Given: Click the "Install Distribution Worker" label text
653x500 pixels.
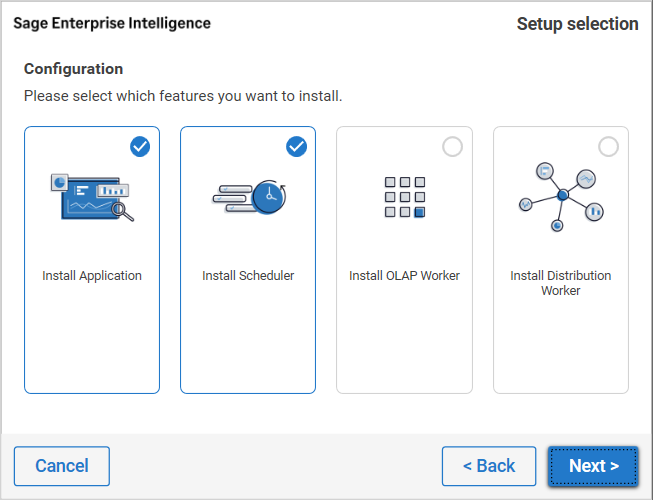Looking at the screenshot, I should pos(561,283).
